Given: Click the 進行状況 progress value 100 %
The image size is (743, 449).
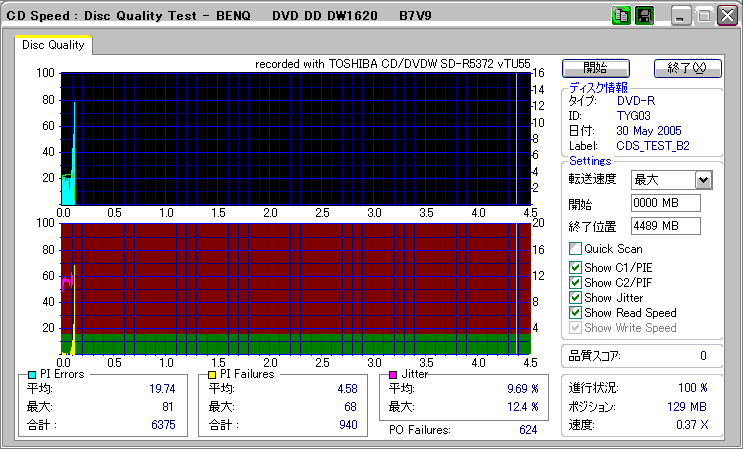Looking at the screenshot, I should [x=693, y=388].
